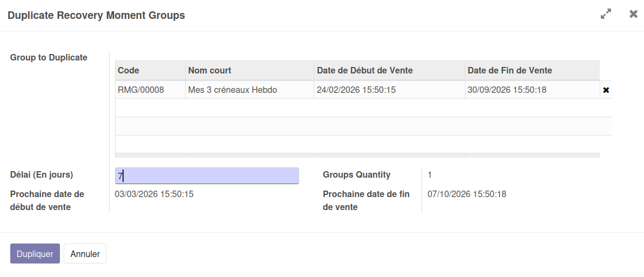Sort by the Nom court column header
Image resolution: width=644 pixels, height=277 pixels.
(210, 70)
